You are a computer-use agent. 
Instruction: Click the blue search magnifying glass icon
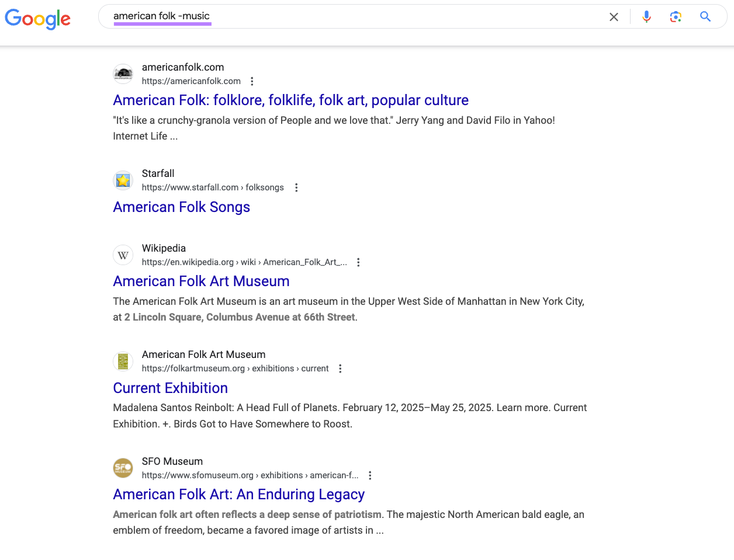[705, 17]
